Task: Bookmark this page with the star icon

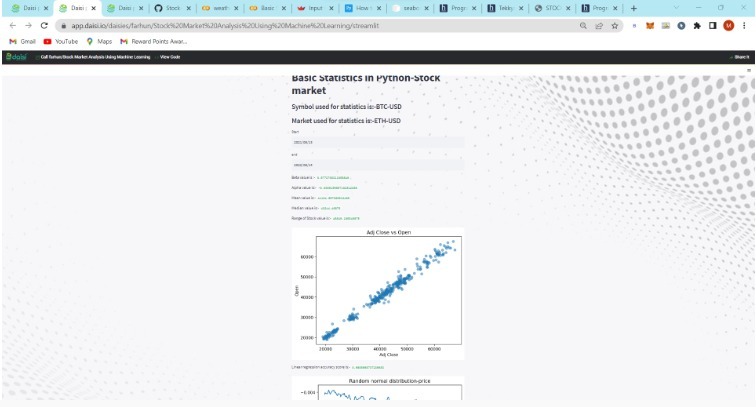Action: tap(614, 26)
